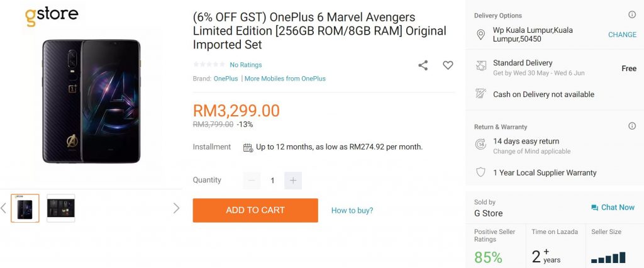The height and width of the screenshot is (268, 644).
Task: Open the How to buy? link
Action: pos(352,210)
